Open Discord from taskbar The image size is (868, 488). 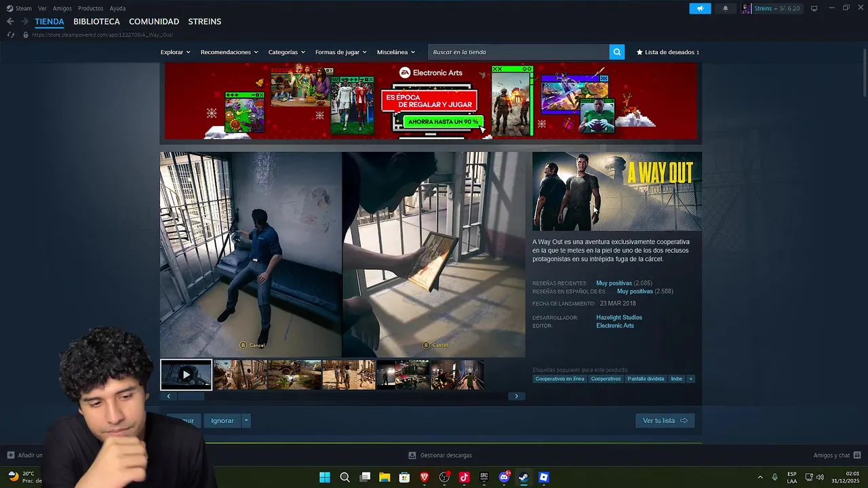point(504,477)
